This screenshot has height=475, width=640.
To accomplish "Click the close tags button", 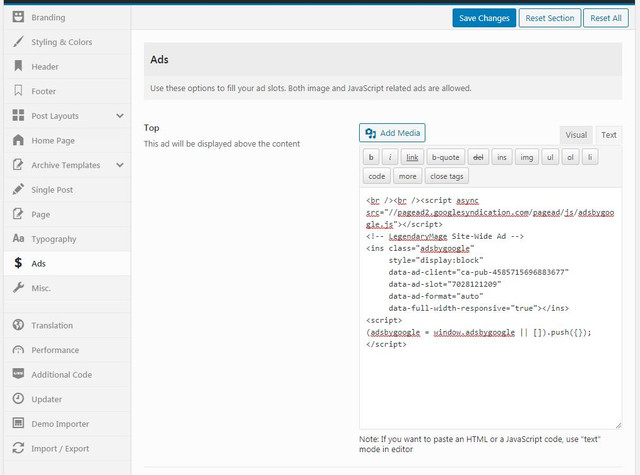I will pyautogui.click(x=447, y=176).
